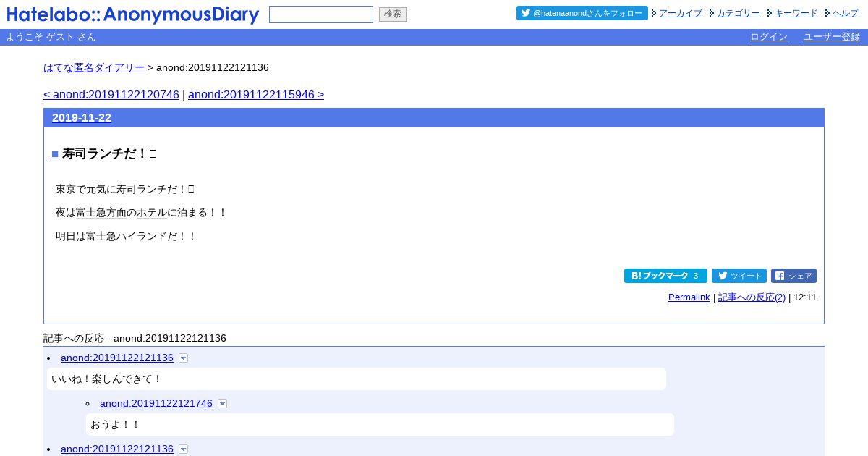Viewport: 868px width, 456px height.
Task: Open 記事への反応(2) link
Action: point(752,297)
